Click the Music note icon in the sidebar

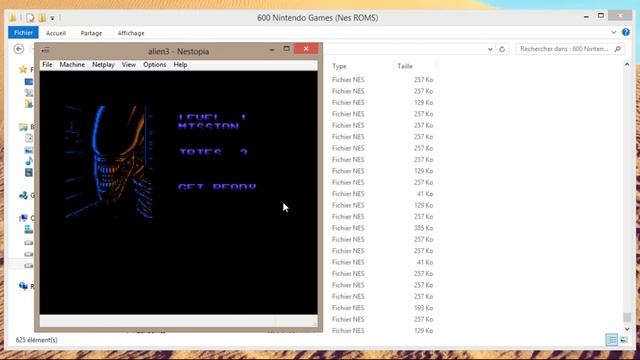[29, 161]
